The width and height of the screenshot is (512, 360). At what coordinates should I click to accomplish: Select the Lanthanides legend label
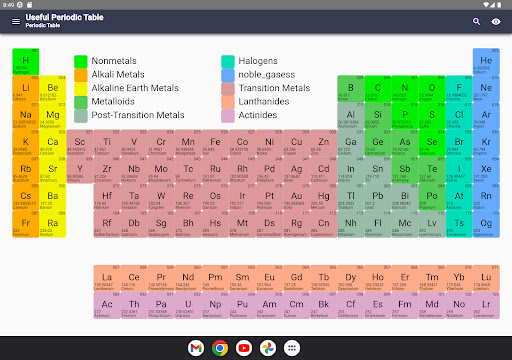[264, 101]
